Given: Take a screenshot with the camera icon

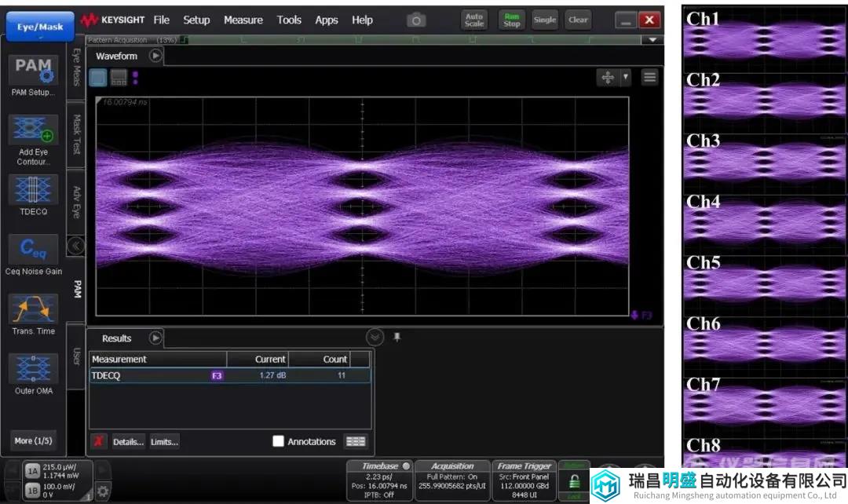Looking at the screenshot, I should (x=417, y=20).
